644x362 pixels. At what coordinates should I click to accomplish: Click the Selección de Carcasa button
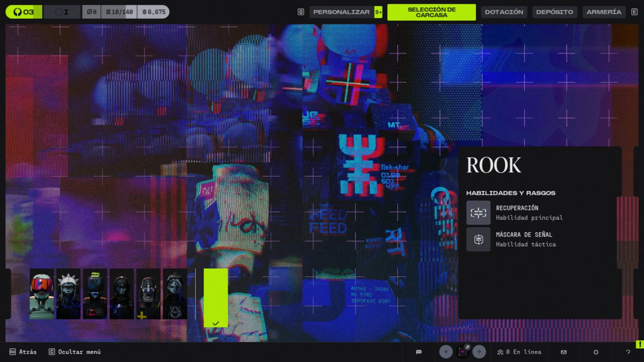[x=431, y=12]
